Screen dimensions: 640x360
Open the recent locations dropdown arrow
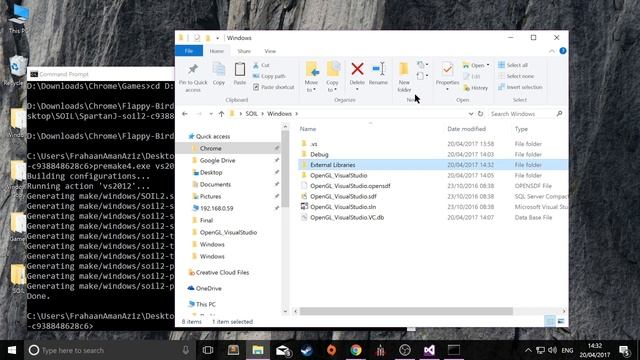[x=211, y=114]
